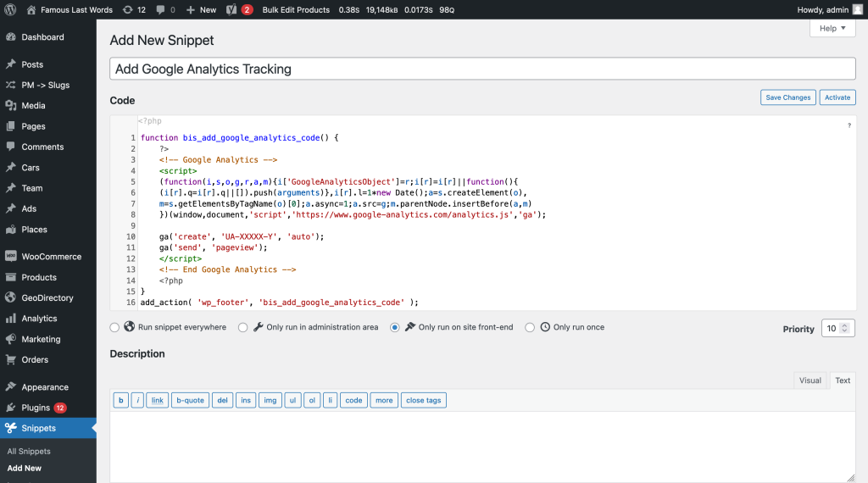The height and width of the screenshot is (483, 868).
Task: Insert italic tag with i button
Action: (x=137, y=400)
